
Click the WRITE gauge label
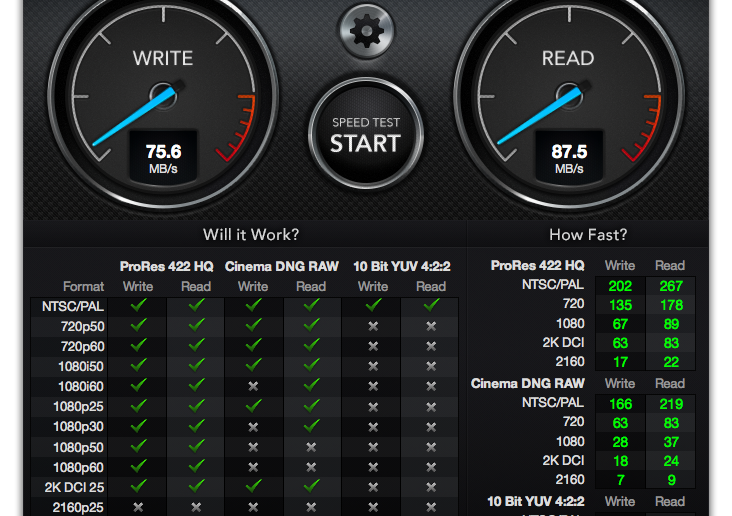[163, 58]
